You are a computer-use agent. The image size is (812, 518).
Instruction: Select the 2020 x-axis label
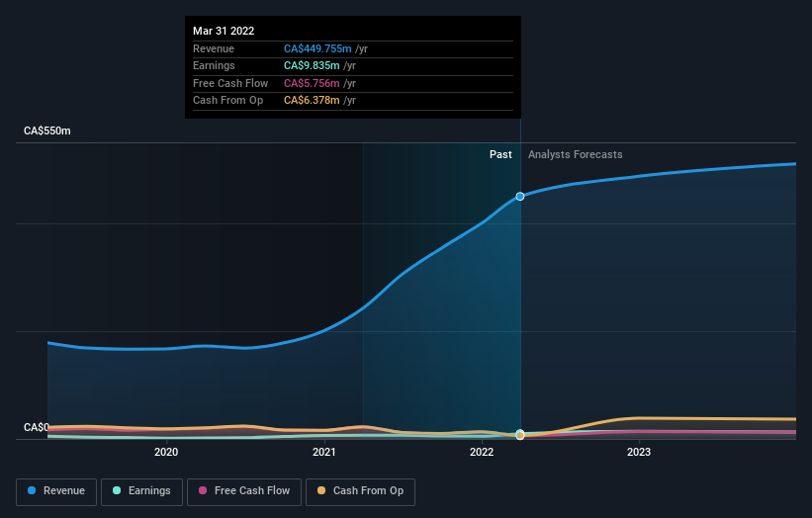coord(166,453)
